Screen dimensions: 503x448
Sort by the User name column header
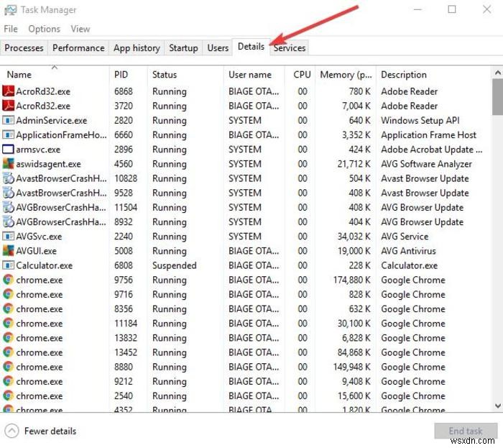click(254, 75)
